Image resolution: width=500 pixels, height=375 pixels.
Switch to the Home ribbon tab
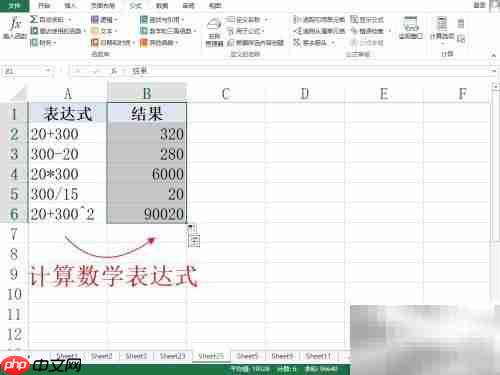coord(44,5)
